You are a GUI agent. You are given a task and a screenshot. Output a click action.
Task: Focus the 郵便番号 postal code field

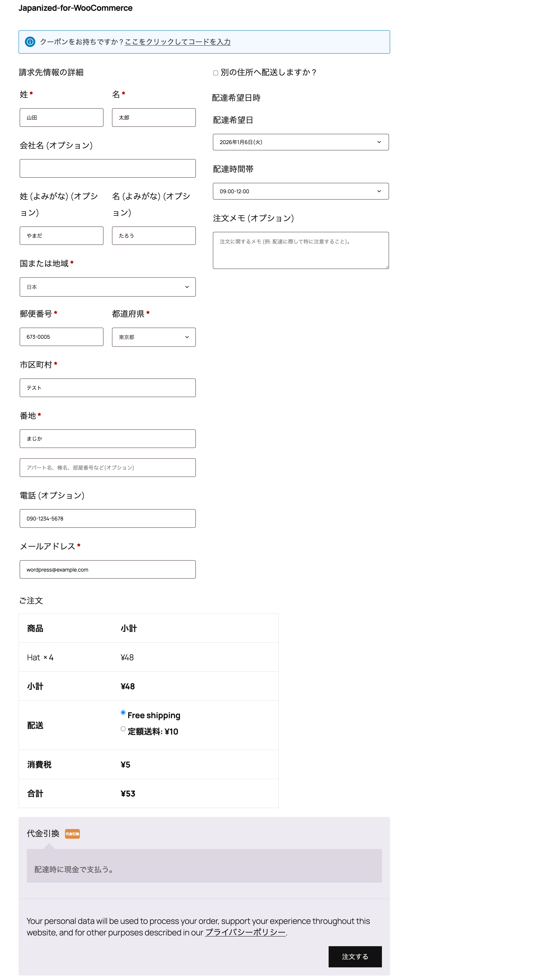(61, 337)
